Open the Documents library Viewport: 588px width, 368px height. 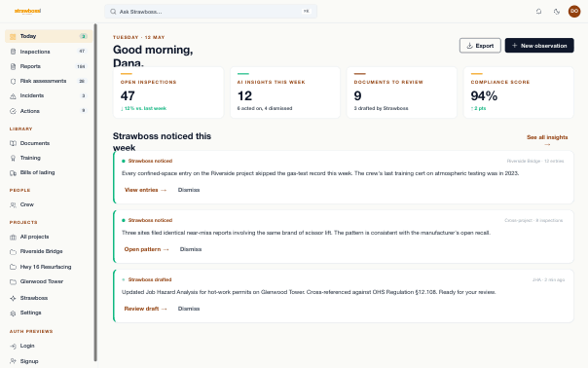click(x=49, y=143)
